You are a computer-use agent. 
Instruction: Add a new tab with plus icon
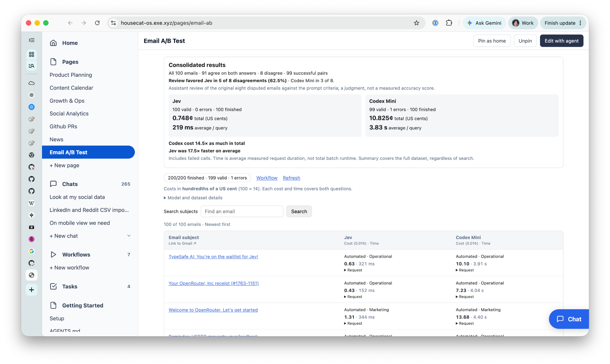pyautogui.click(x=32, y=290)
